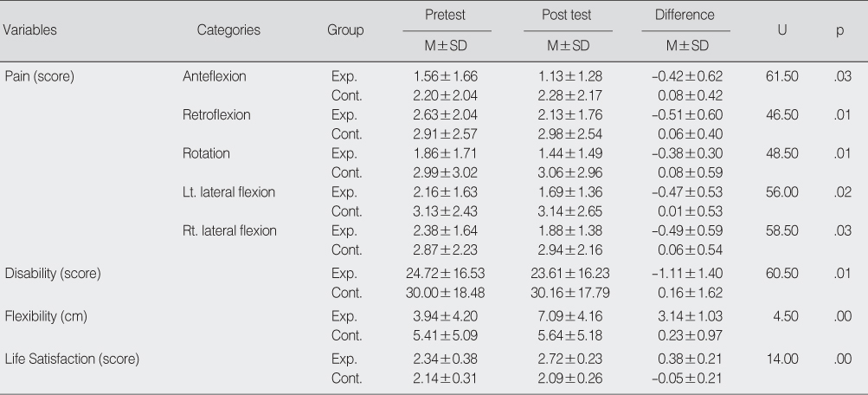This screenshot has height=395, width=868.
Task: Click the Rotation category cell
Action: [x=206, y=153]
